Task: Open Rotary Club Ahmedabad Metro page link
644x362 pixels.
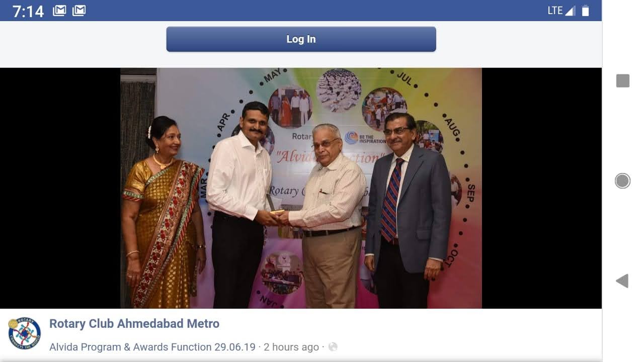Action: tap(134, 324)
